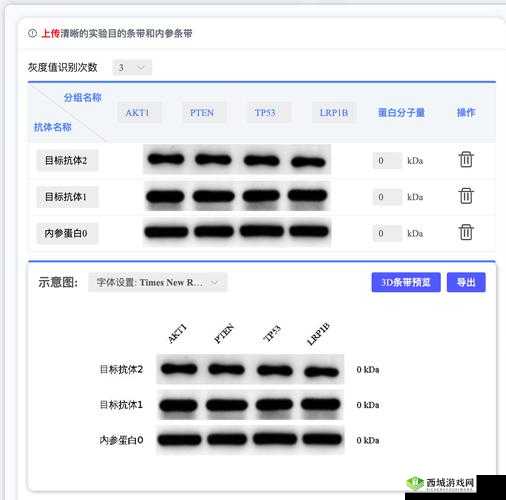Edit the 目标抗体1 antibody name field

coord(67,197)
